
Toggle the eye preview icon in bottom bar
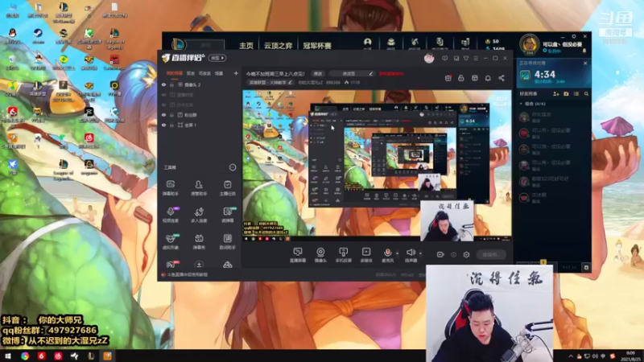[453, 255]
